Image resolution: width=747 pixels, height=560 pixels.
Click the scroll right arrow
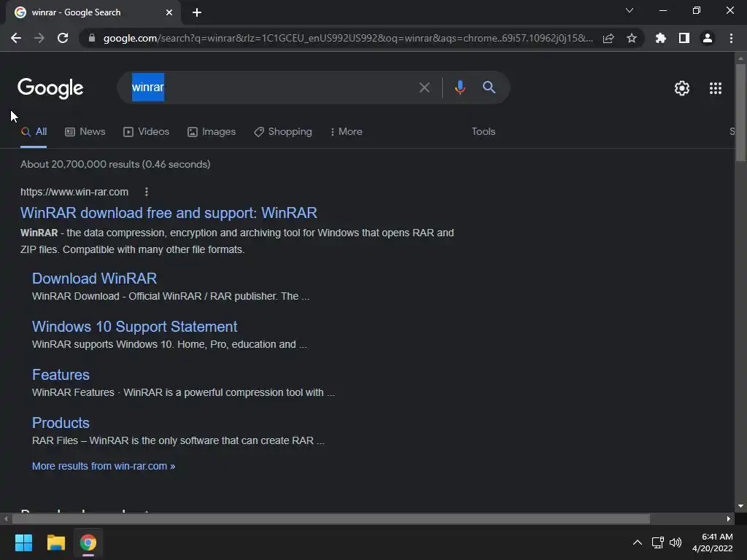(729, 519)
